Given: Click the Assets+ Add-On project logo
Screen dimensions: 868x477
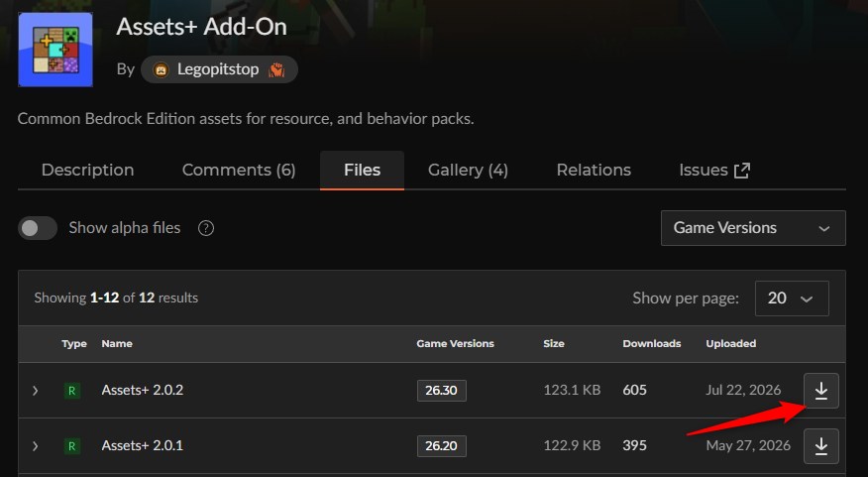Looking at the screenshot, I should (55, 50).
